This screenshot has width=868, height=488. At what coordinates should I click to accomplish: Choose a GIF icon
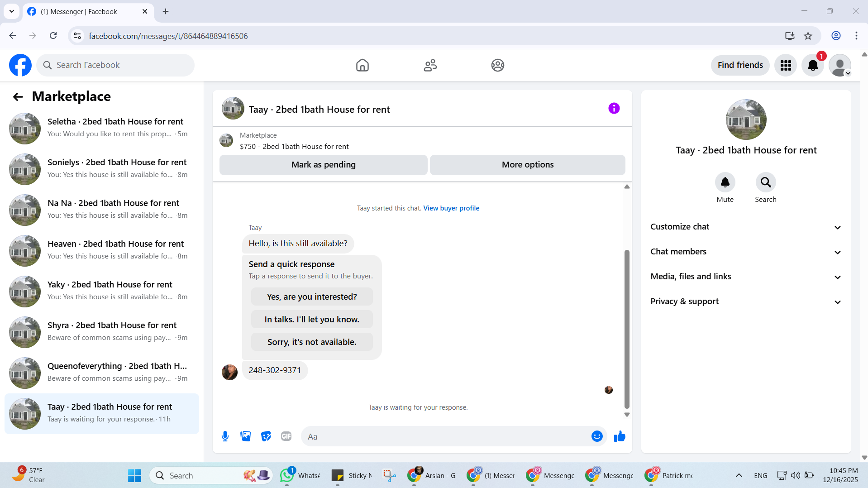tap(286, 436)
